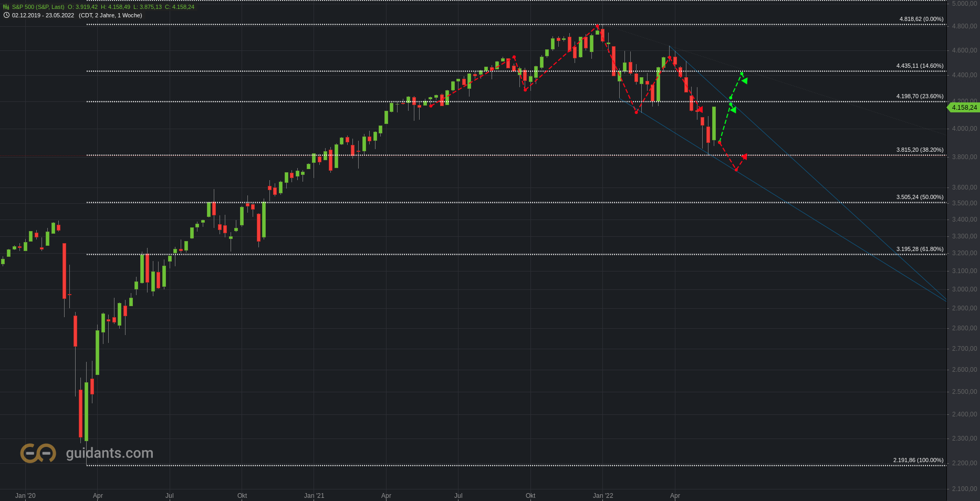980x501 pixels.
Task: Click the 2.200,00 price axis label
Action: 964,463
